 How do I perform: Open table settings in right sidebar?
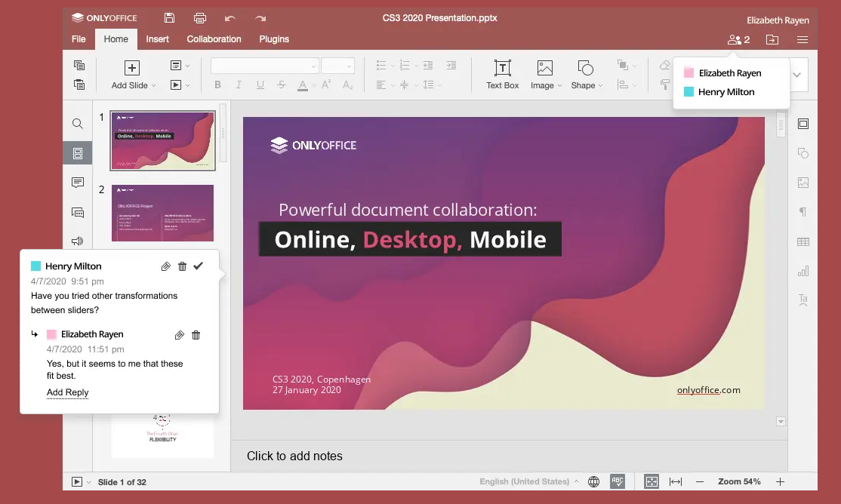(803, 241)
